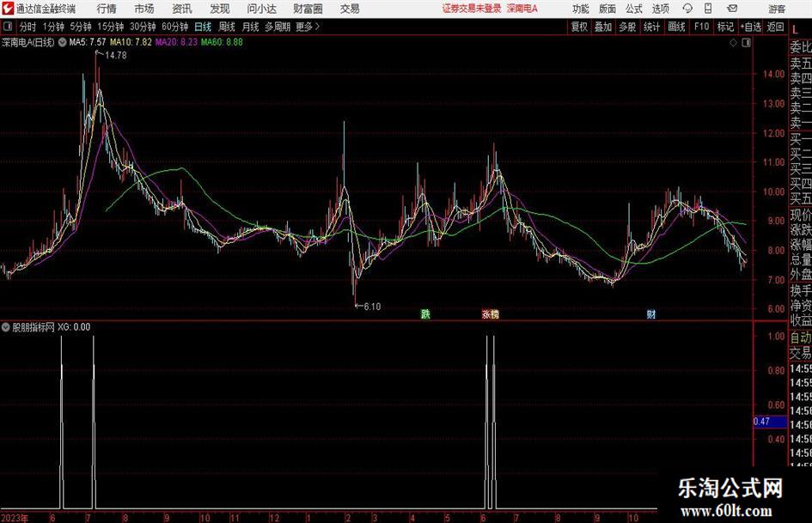The height and width of the screenshot is (523, 812).
Task: Click the 标记 button
Action: (725, 27)
